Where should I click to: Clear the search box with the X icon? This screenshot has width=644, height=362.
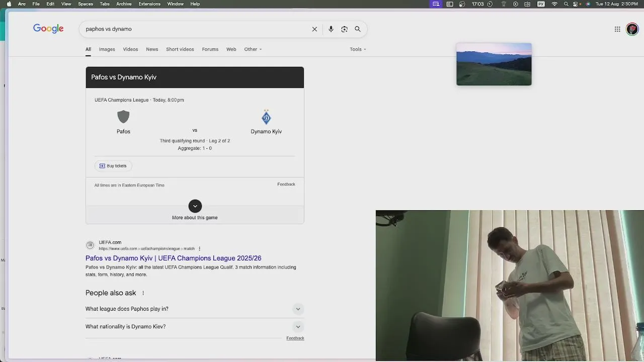pyautogui.click(x=314, y=29)
